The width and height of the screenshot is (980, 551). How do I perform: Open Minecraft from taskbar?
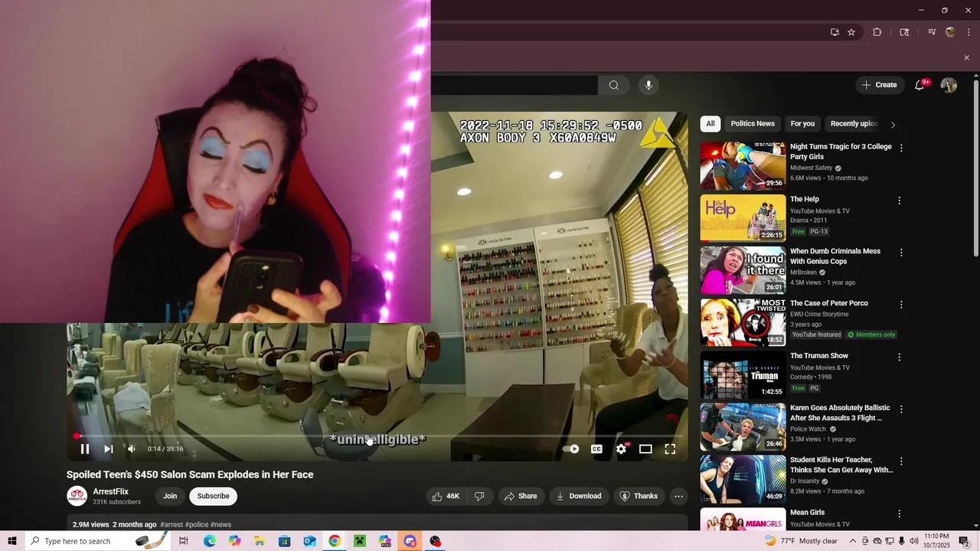(360, 541)
